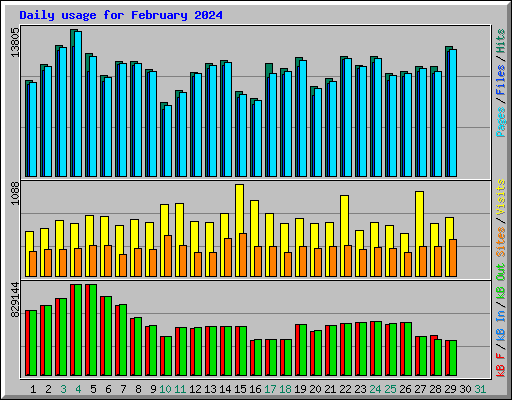
Task: Click the green kB bar for day 1
Action: 33,343
